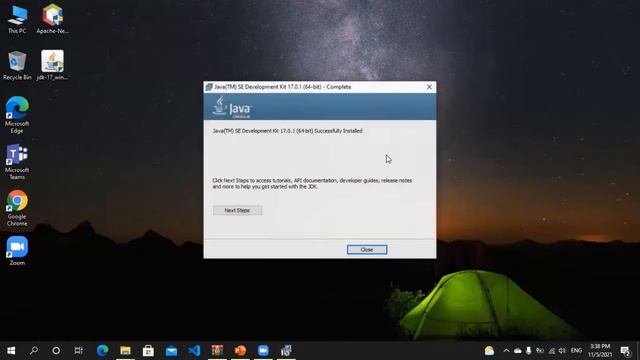Open Mail app from the taskbar
The width and height of the screenshot is (640, 360).
coord(171,351)
